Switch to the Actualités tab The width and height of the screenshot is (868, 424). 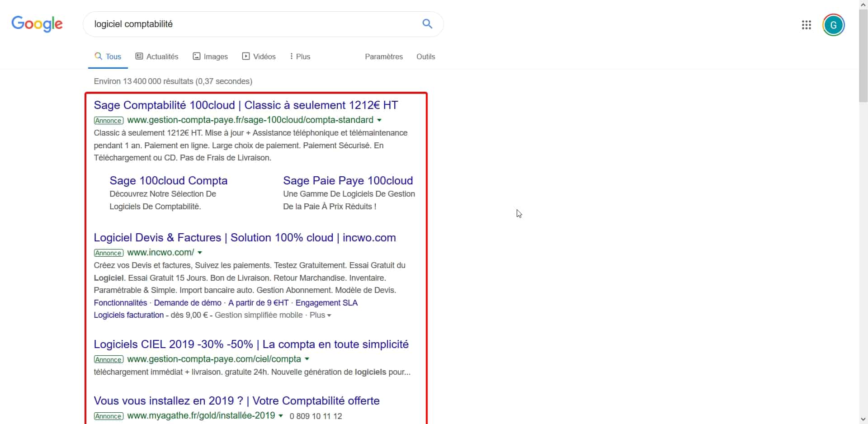click(157, 57)
